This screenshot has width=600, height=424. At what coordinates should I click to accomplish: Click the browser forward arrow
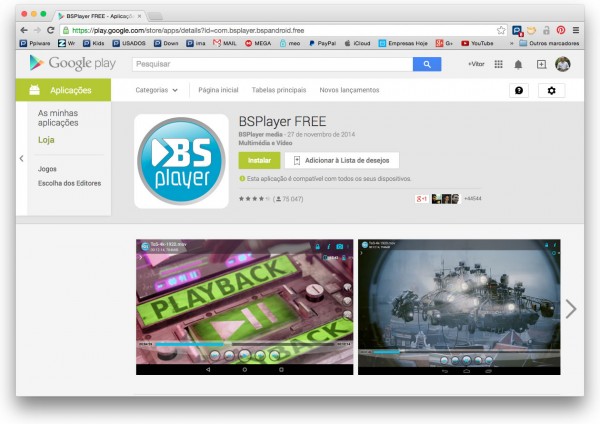[37, 30]
